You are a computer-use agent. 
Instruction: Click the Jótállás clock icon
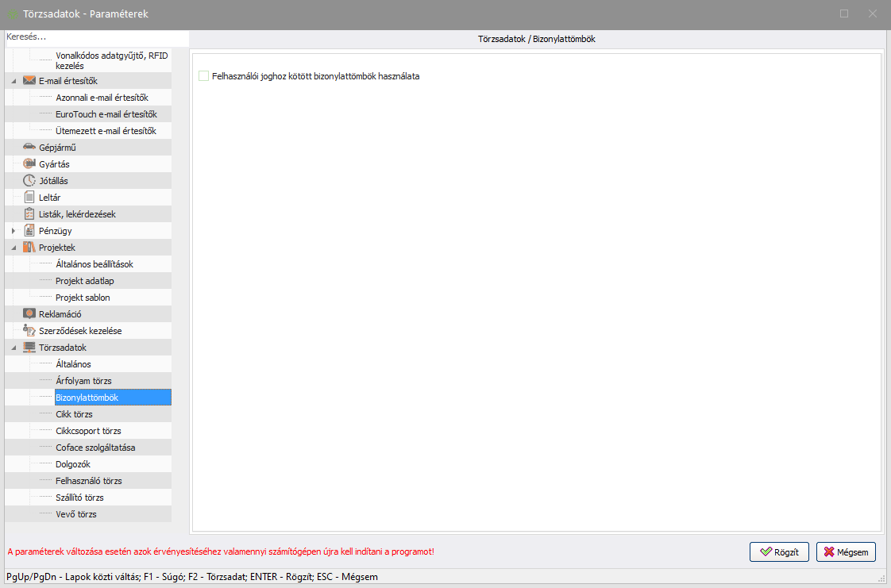[29, 181]
